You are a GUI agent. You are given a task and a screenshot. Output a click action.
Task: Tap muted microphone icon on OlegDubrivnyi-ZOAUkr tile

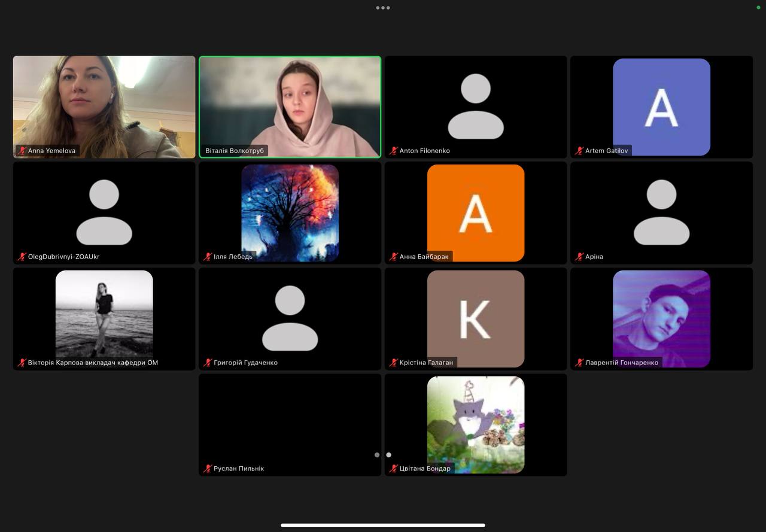tap(22, 257)
